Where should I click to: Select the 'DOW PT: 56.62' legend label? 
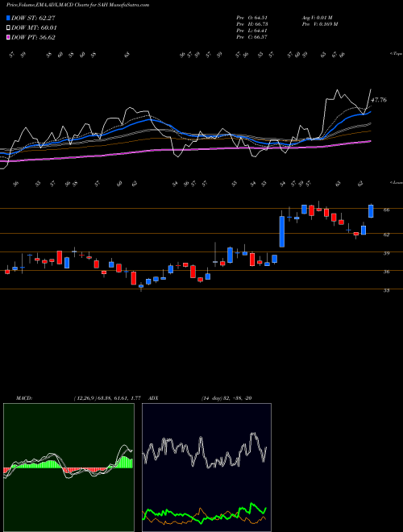point(33,37)
